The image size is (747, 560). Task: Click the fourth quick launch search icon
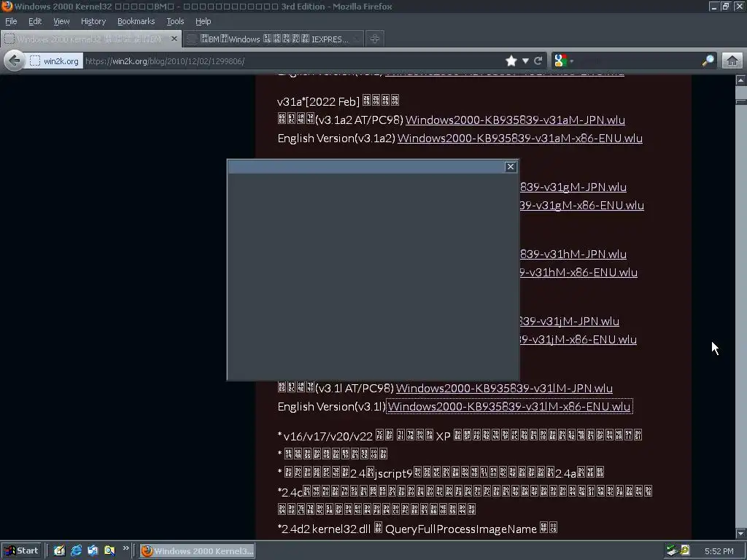click(x=109, y=551)
